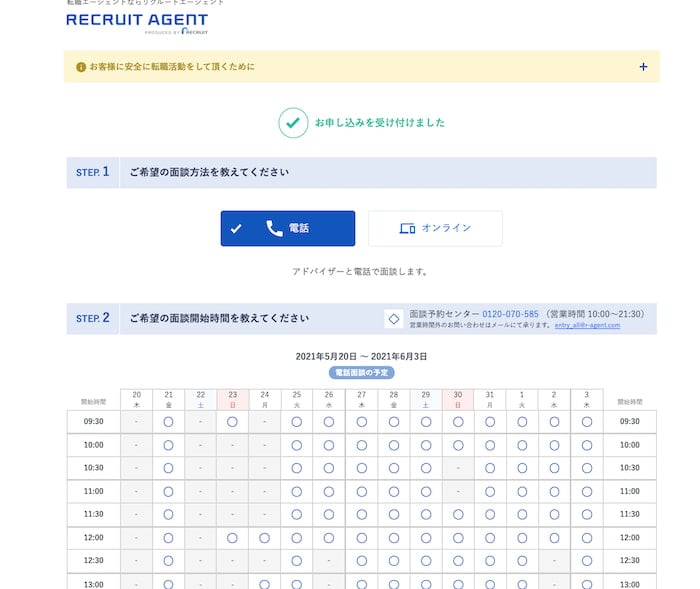Screen dimensions: 700x589
Task: Select 12:00 slot on June 3
Action: click(587, 538)
